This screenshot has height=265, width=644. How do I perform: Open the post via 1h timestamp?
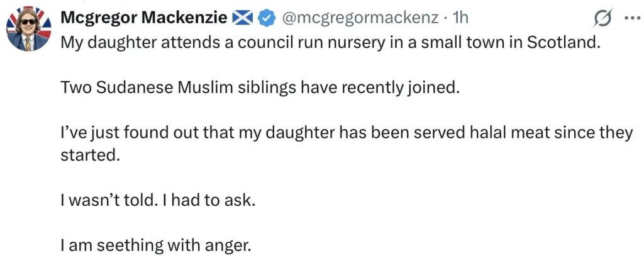click(460, 19)
